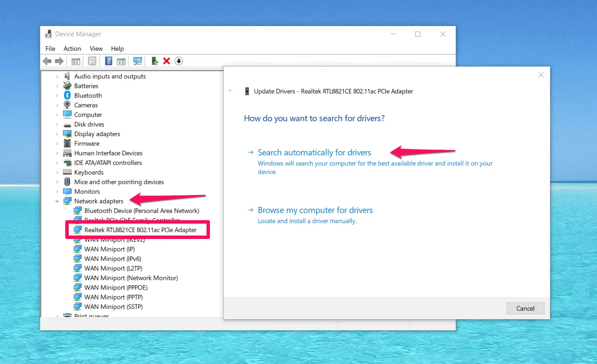Open the File menu
Screen dimensions: 597x364
click(x=50, y=49)
